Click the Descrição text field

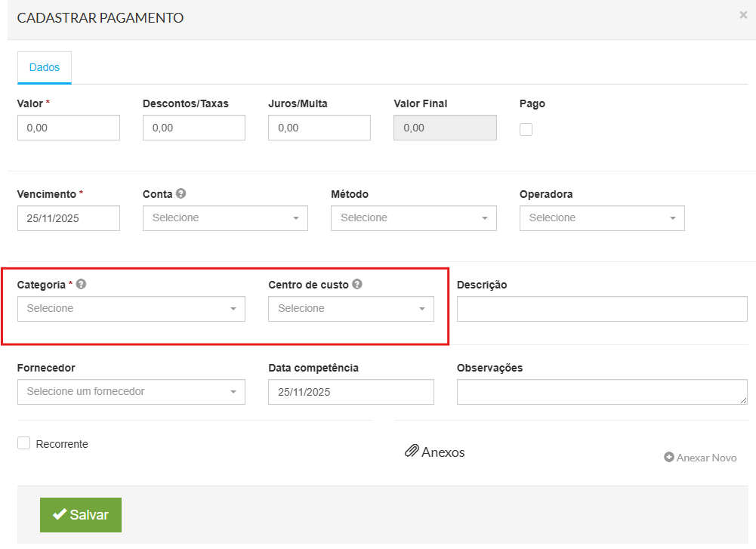602,309
